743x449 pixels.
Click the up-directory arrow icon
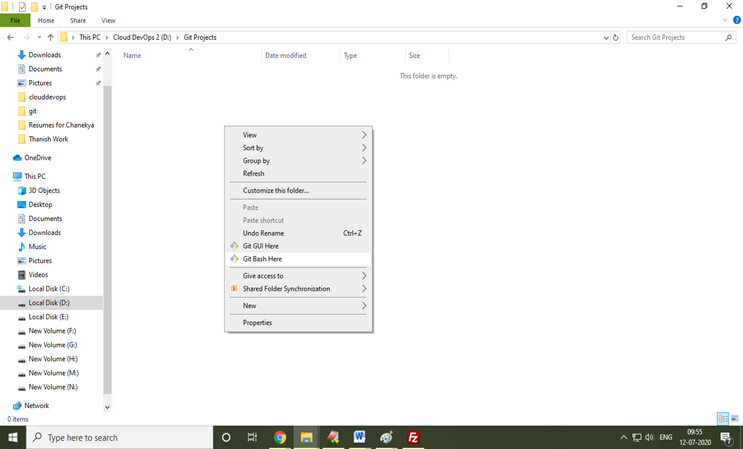tap(50, 38)
